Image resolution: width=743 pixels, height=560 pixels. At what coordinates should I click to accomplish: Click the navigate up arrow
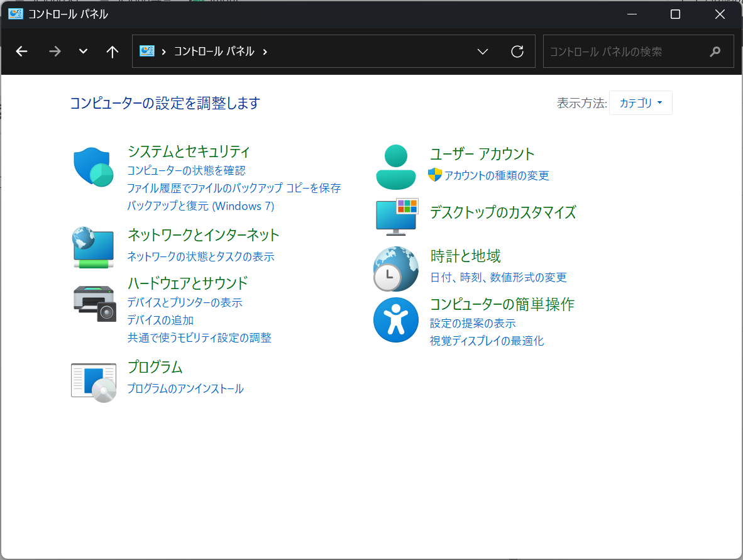tap(112, 52)
